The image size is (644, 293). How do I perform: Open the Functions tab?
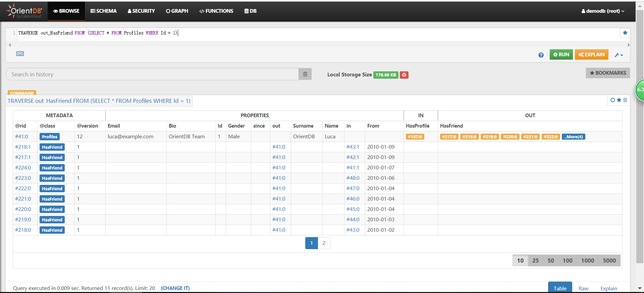coord(216,11)
